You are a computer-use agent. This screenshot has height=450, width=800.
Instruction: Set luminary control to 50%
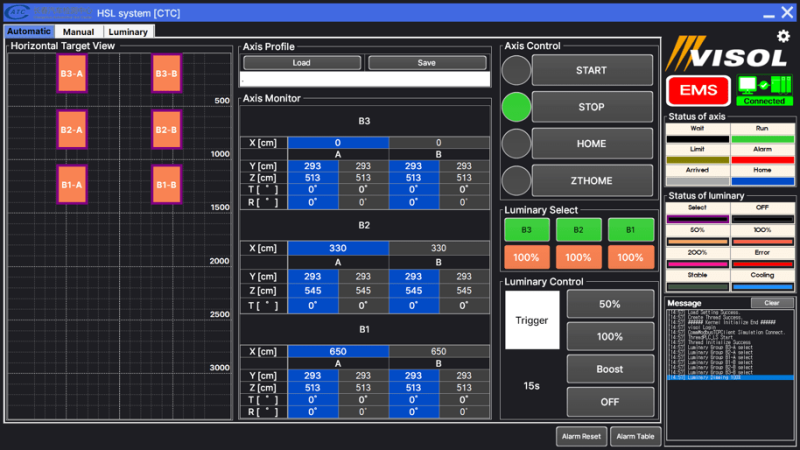(x=610, y=304)
